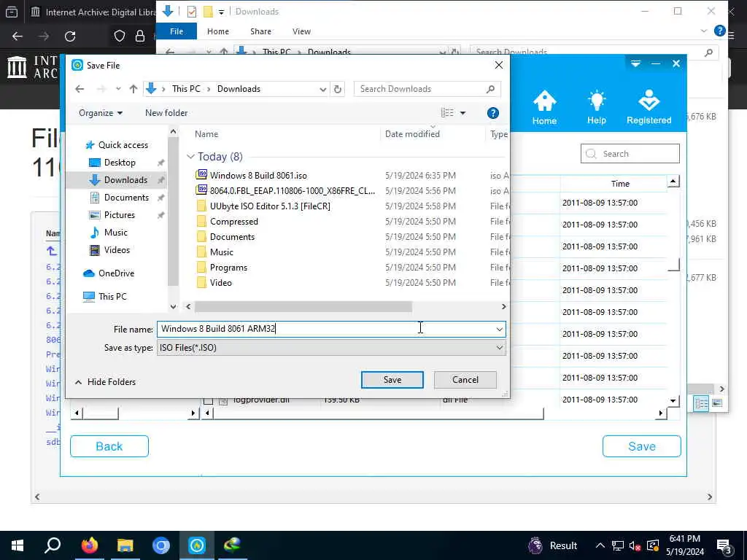
Task: Select Windows 8 Build 8061.iso file
Action: (x=258, y=175)
